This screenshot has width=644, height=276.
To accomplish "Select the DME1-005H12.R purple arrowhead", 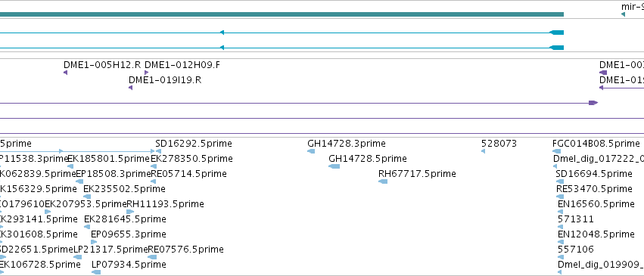I will pos(65,73).
